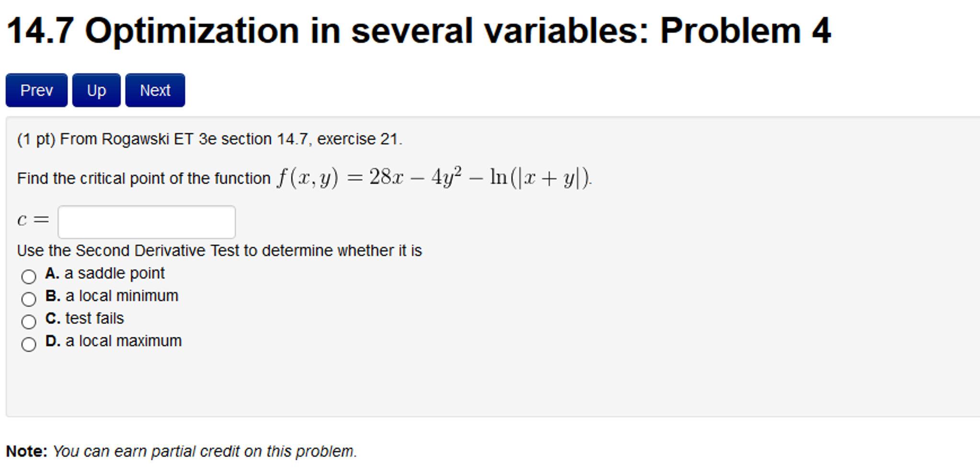Viewport: 980px width, 468px height.
Task: Choose option C, test fails
Action: coord(29,321)
